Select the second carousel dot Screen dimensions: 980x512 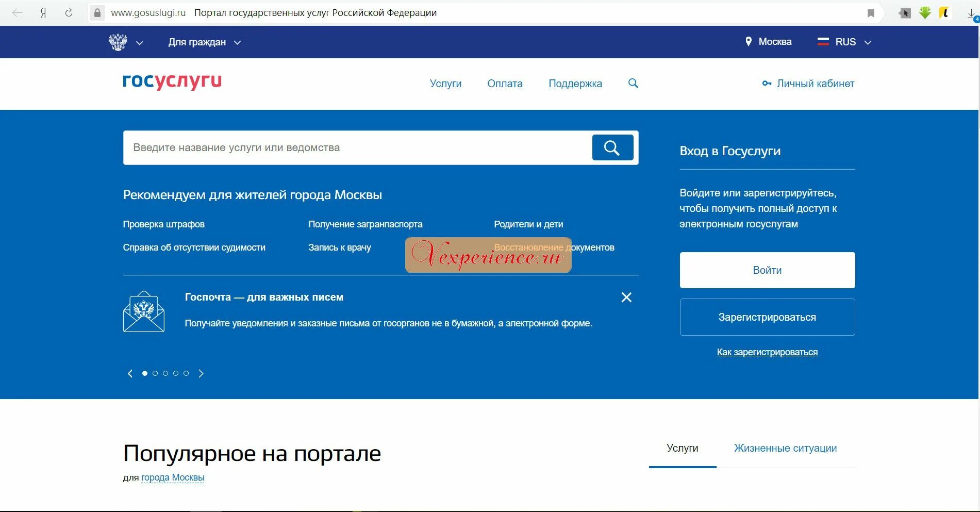point(155,373)
